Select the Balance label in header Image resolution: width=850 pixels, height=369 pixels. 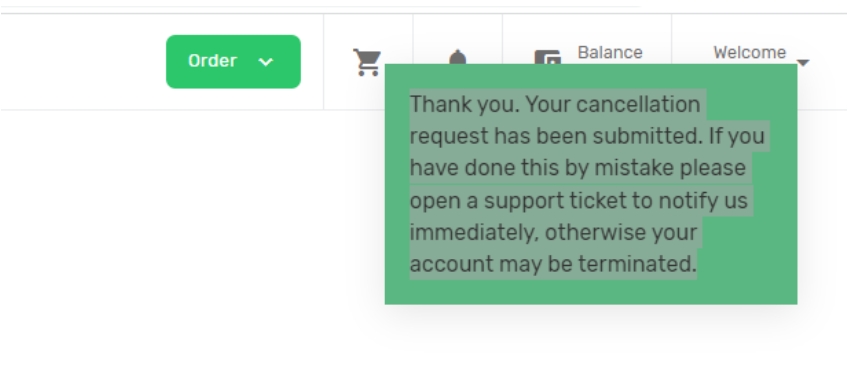(x=610, y=53)
